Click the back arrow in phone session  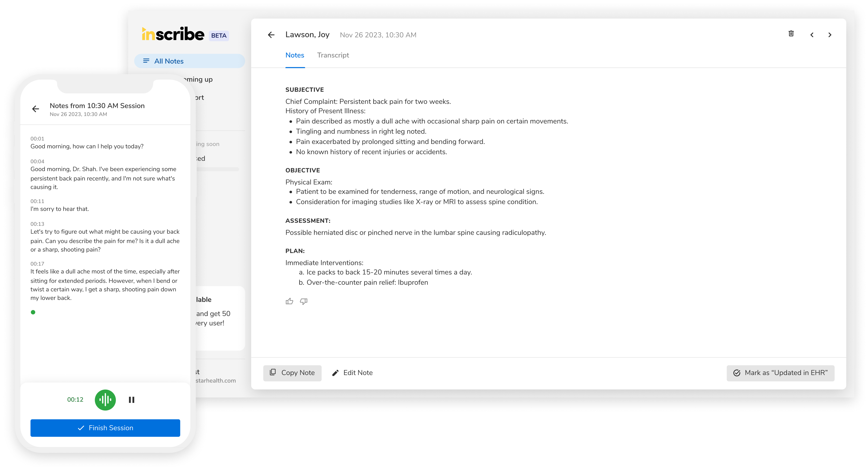click(35, 109)
